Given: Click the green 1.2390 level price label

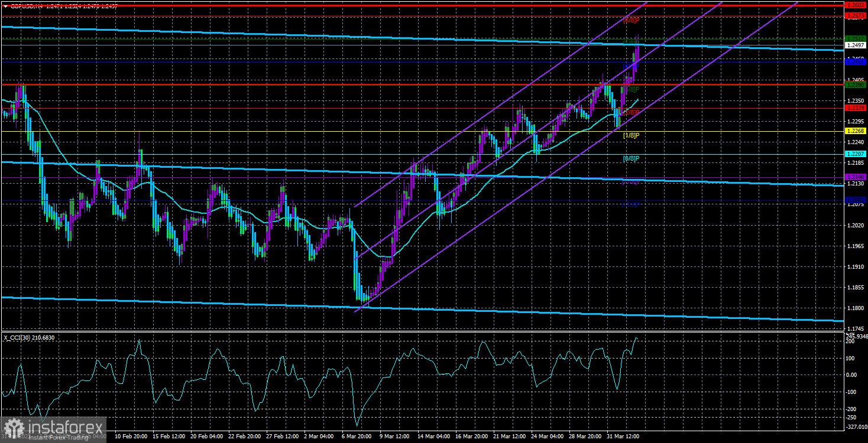Looking at the screenshot, I should coord(856,84).
